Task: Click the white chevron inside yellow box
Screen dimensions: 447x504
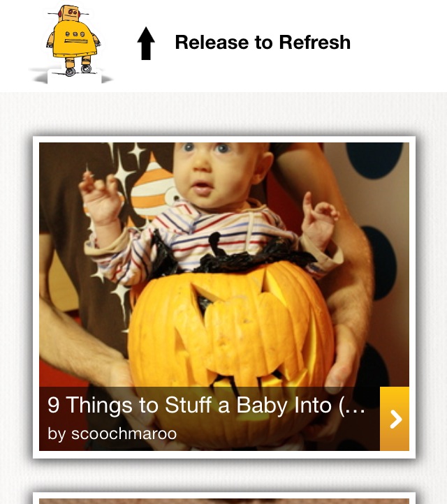Action: pyautogui.click(x=396, y=419)
